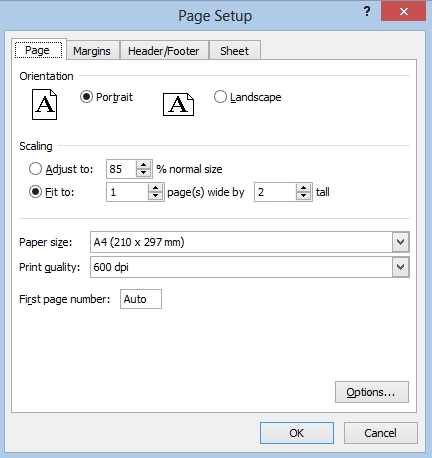This screenshot has width=432, height=458.
Task: Select the Portrait radio button
Action: point(86,97)
